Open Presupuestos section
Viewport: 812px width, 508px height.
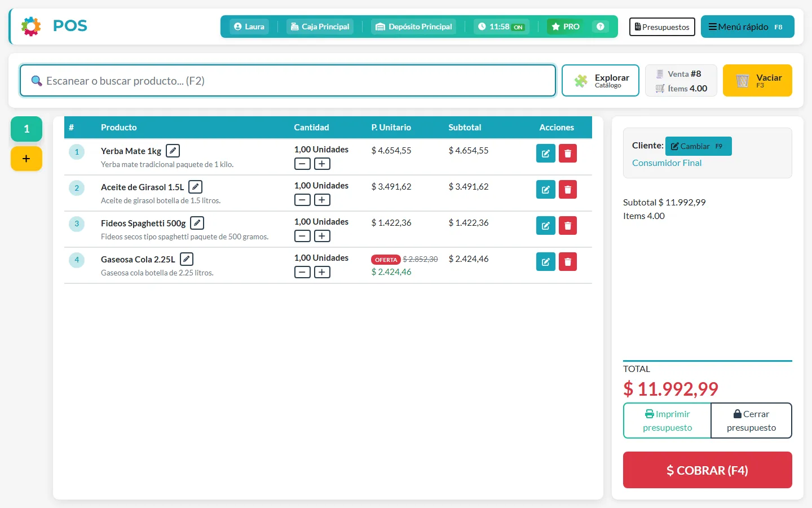click(662, 27)
